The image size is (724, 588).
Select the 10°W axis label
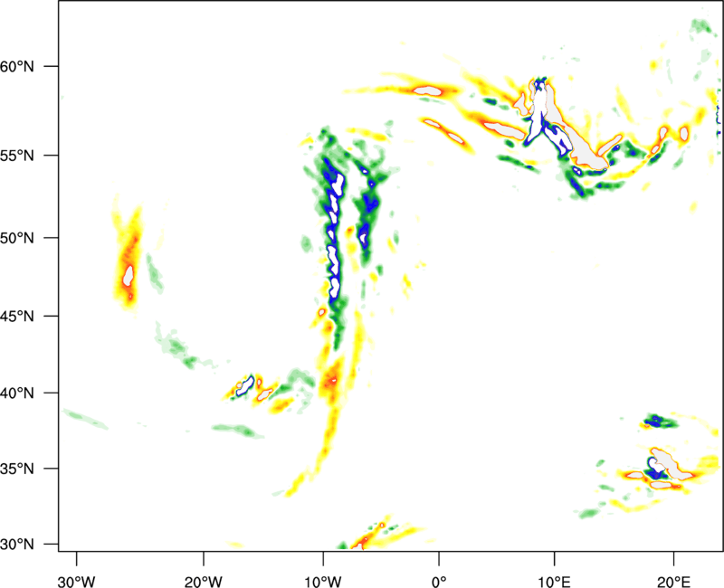[323, 582]
